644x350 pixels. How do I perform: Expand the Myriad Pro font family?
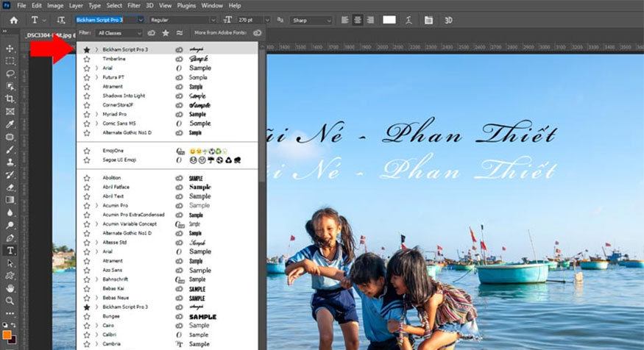pos(96,115)
